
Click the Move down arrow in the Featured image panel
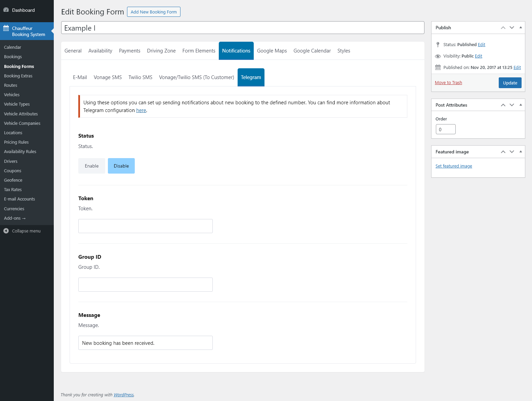point(512,152)
